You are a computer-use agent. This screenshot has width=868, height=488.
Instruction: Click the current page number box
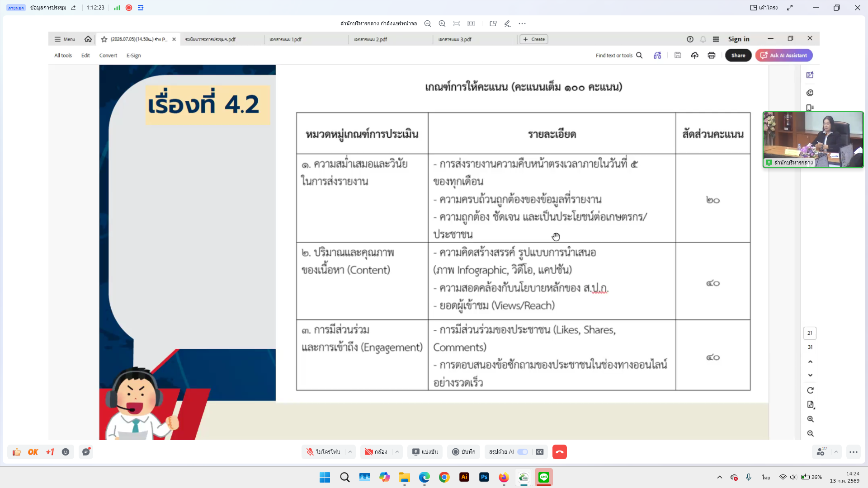[810, 333]
